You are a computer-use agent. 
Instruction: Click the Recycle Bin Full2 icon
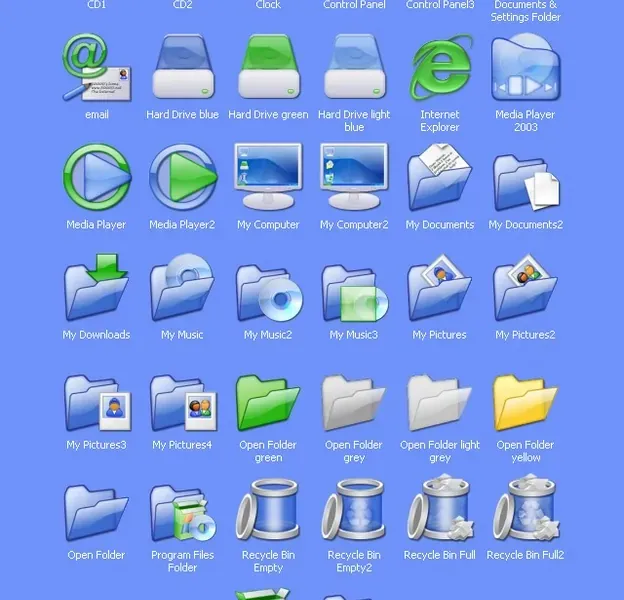click(x=526, y=507)
